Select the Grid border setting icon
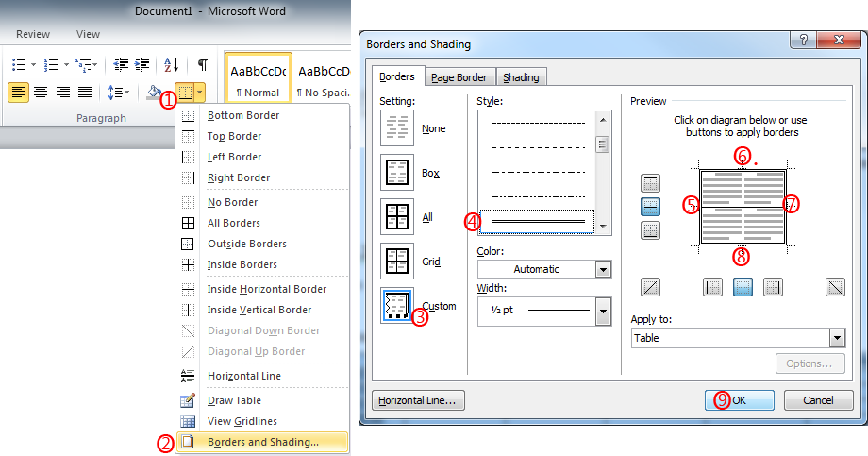Viewport: 868px width, 456px height. [397, 261]
